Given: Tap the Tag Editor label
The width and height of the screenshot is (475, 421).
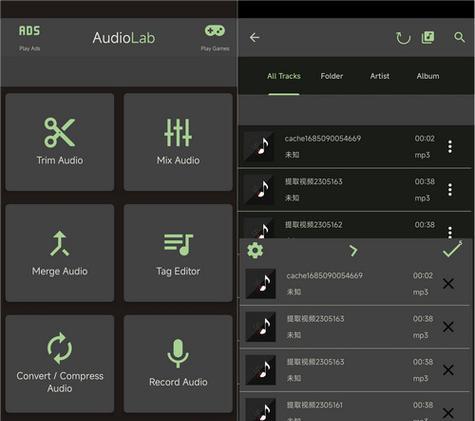Looking at the screenshot, I should (178, 271).
